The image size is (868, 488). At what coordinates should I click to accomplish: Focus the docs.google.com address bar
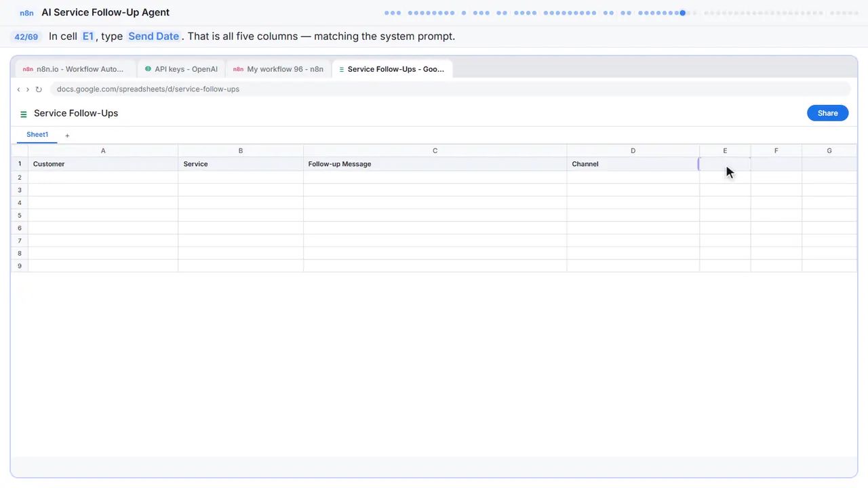tap(450, 89)
